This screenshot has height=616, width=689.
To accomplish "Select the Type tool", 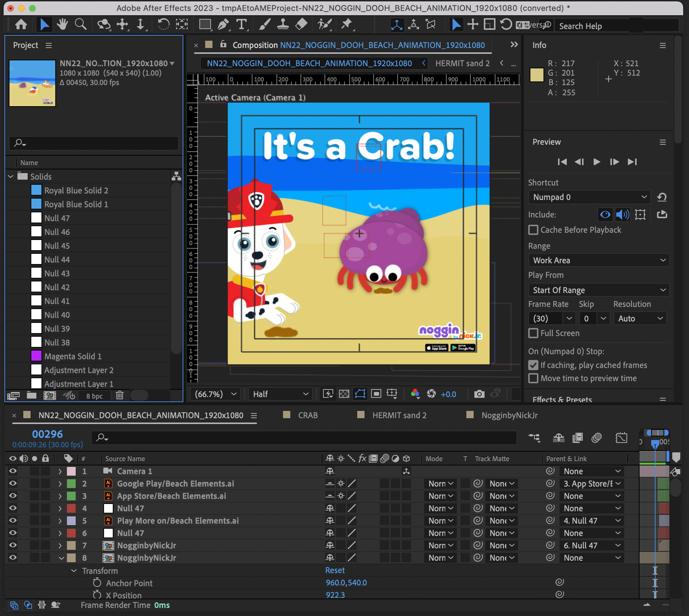I will 241,25.
